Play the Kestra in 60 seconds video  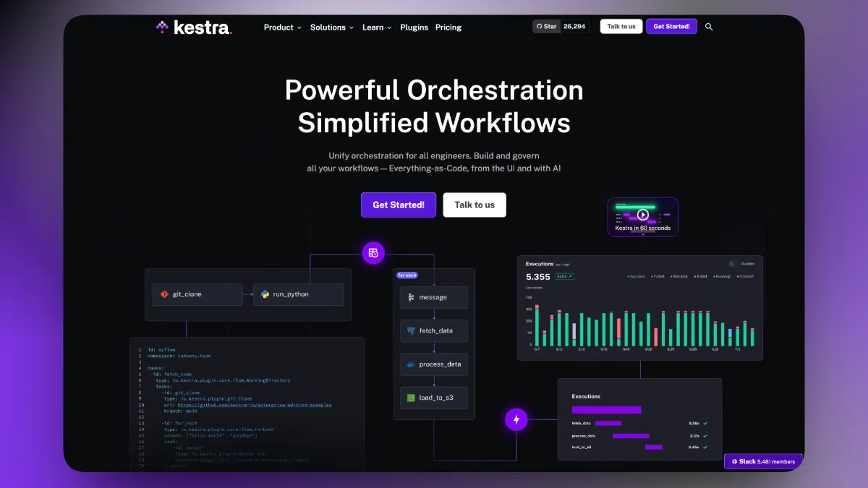pos(643,215)
